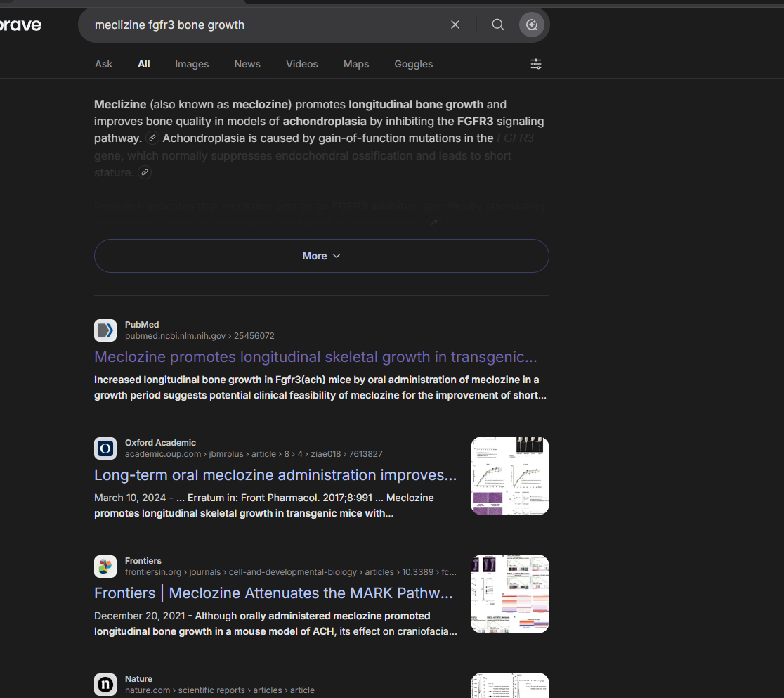Screen dimensions: 784x698
Task: Open 'Frontiers | Meclozine Attenuates the MARK' result
Action: (273, 593)
